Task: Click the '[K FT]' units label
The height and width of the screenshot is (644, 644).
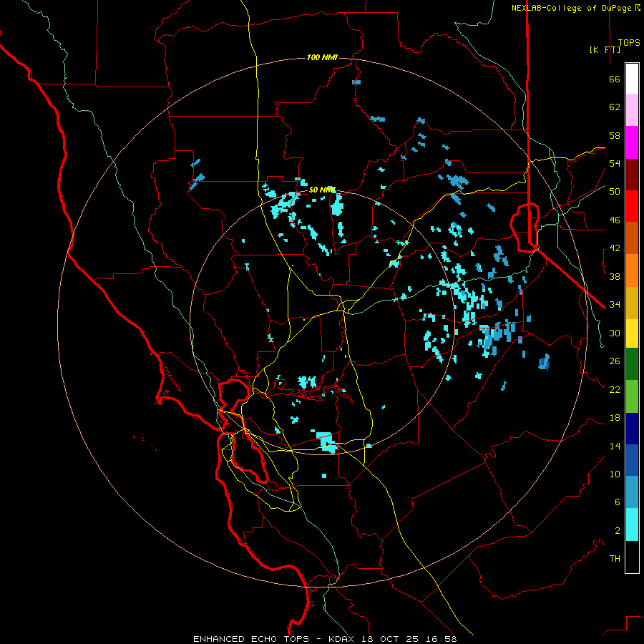Action: (x=605, y=49)
